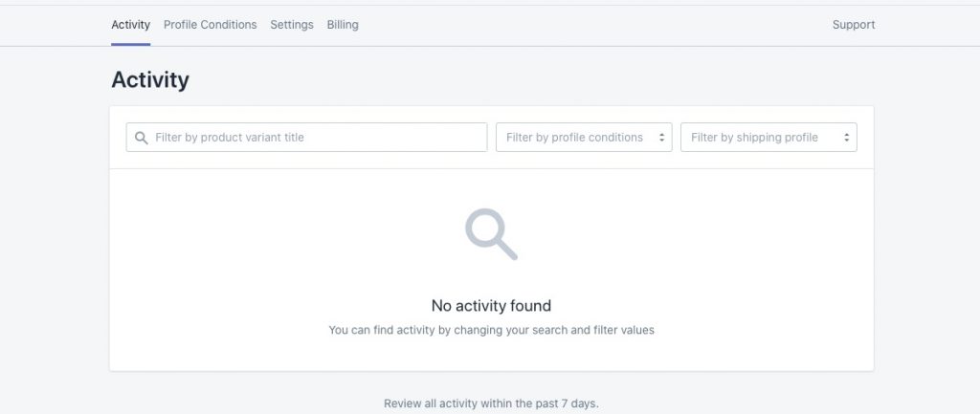This screenshot has height=414, width=980.
Task: Click the blue underline below Activity tab
Action: (x=130, y=44)
